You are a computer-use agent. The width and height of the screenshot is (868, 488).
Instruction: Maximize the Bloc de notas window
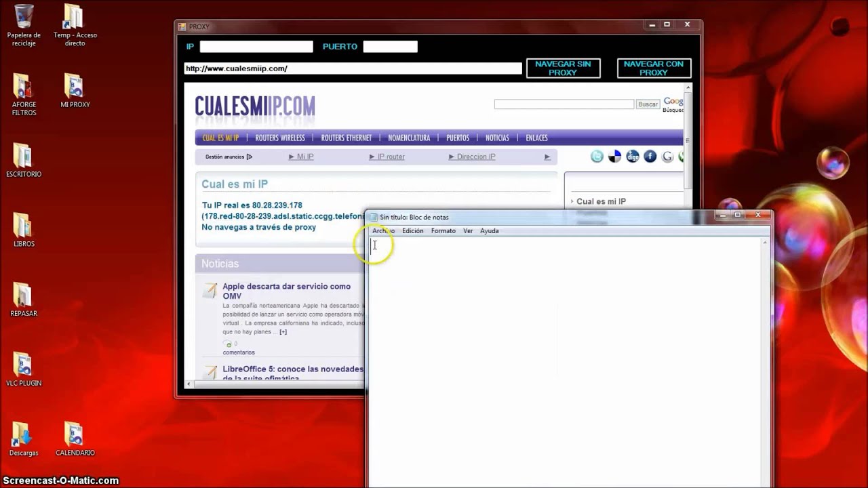[x=738, y=216]
